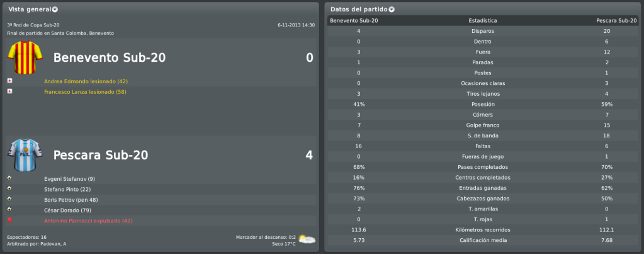Click the Calificación media row
644x254 pixels.
tap(483, 240)
